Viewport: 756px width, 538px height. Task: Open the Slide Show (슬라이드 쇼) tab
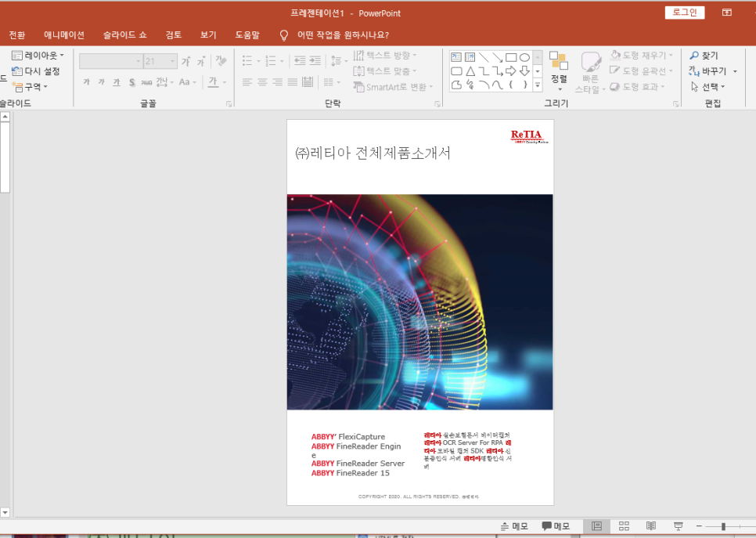[x=125, y=34]
